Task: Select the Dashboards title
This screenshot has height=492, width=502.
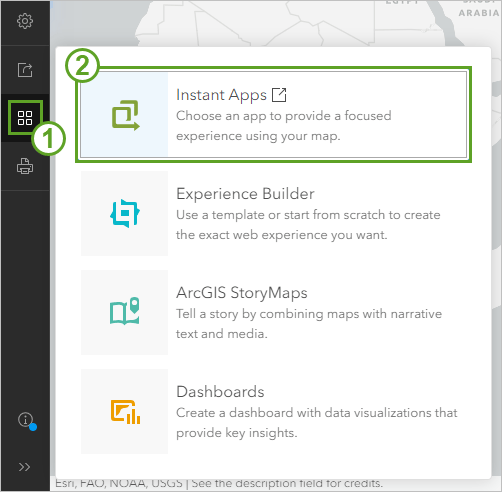Action: click(220, 392)
